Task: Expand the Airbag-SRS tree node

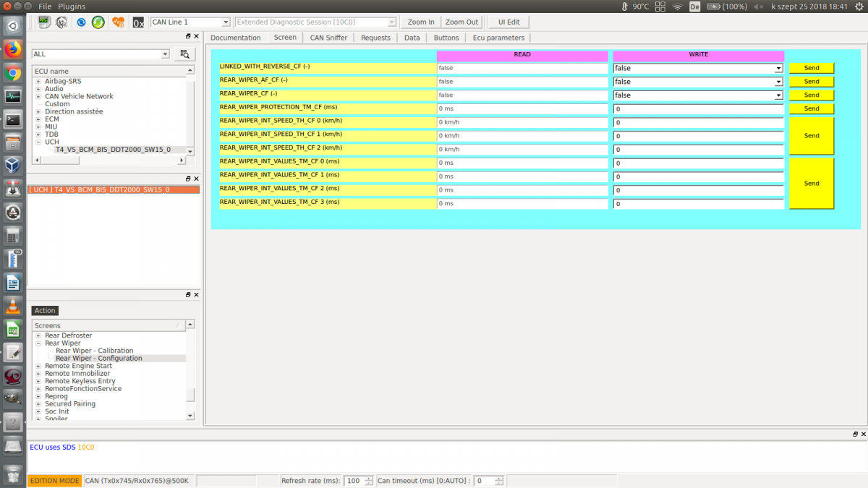Action: click(x=38, y=82)
